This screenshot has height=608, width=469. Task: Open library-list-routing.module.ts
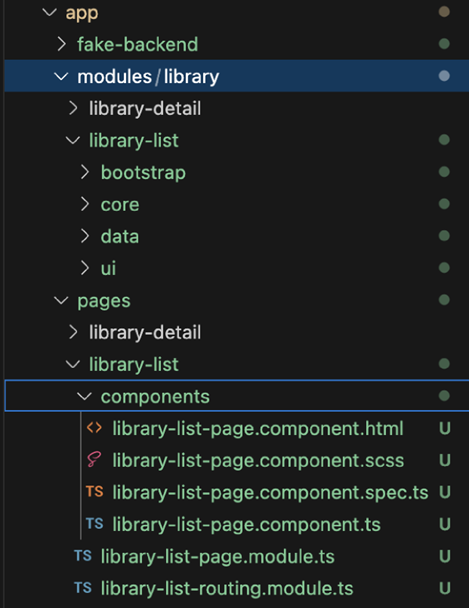(227, 589)
